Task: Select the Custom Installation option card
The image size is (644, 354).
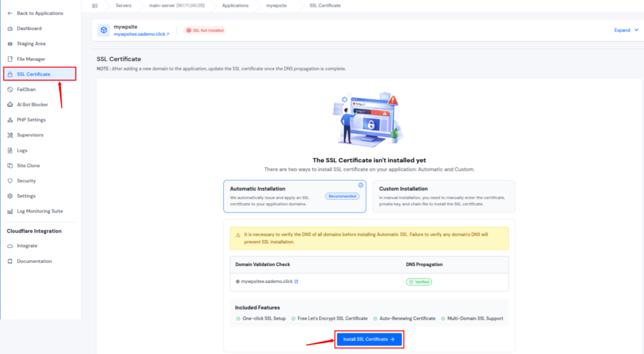Action: [x=443, y=196]
